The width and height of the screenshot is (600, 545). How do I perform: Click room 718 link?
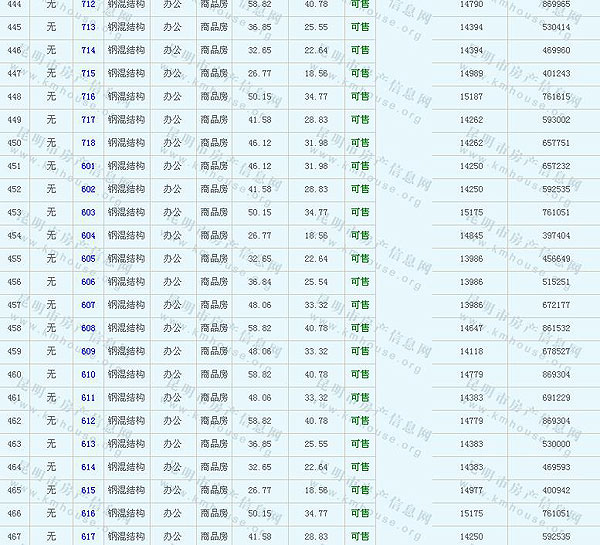88,143
